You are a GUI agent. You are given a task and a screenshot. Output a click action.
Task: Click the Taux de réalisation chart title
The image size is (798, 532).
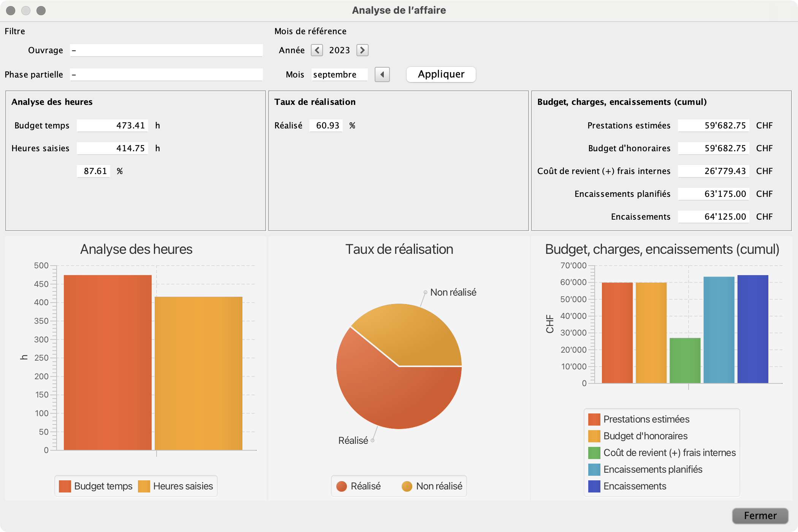coord(399,249)
